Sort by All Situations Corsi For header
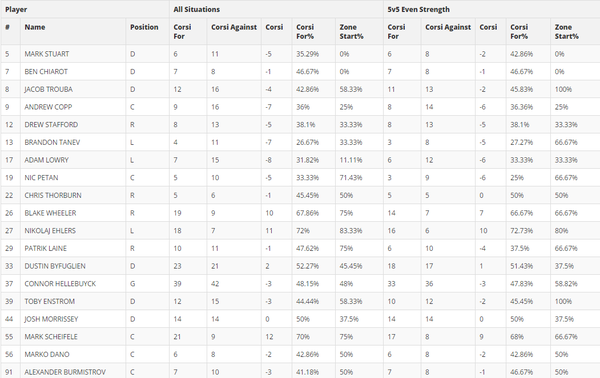This screenshot has width=600, height=378. click(182, 32)
